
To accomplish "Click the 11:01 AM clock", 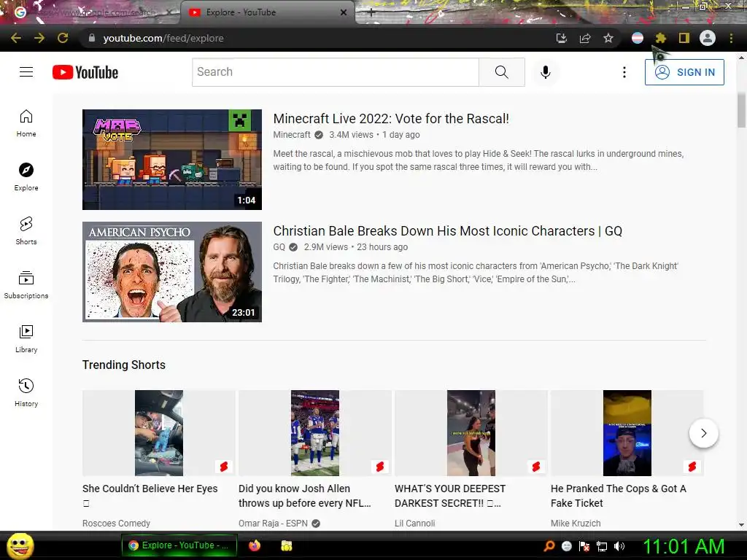I will point(684,546).
